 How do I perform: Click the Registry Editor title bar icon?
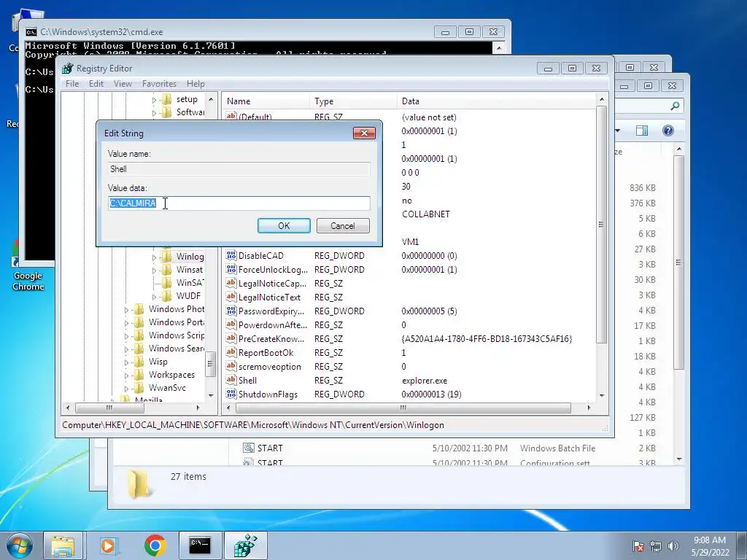point(68,69)
